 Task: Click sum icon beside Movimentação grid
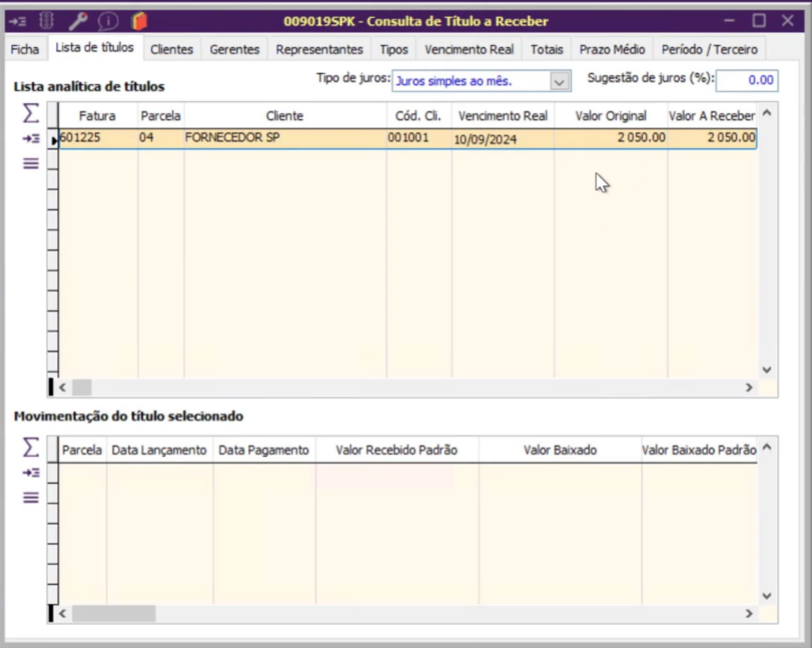coord(31,448)
